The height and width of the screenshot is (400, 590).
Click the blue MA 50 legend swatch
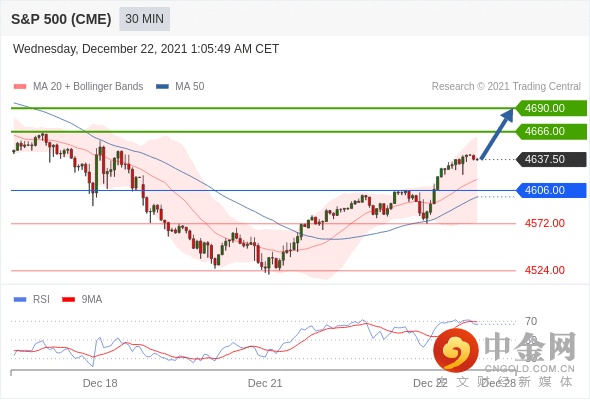click(162, 87)
